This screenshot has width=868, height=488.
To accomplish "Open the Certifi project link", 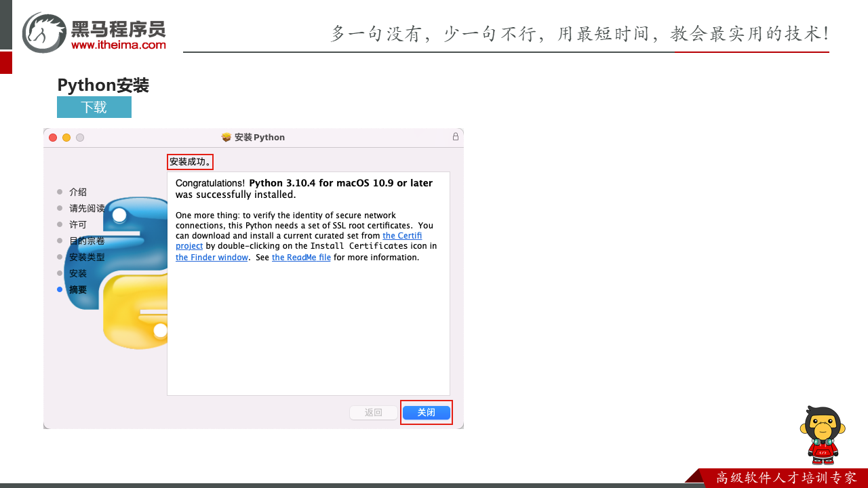I will (401, 236).
